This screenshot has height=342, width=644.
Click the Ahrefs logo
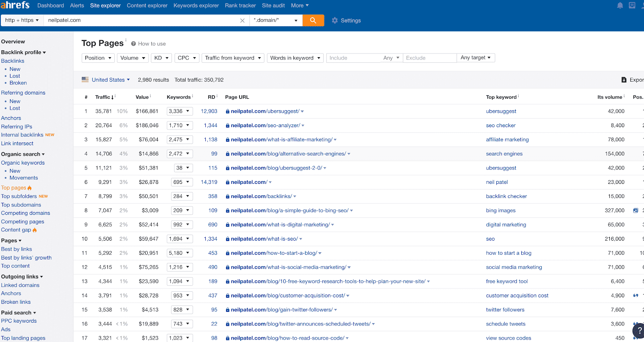[15, 5]
